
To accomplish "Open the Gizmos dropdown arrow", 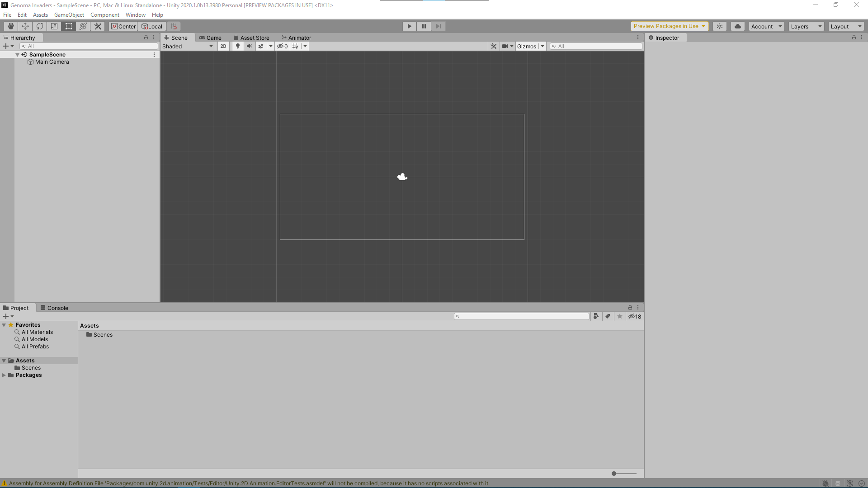I will point(542,46).
